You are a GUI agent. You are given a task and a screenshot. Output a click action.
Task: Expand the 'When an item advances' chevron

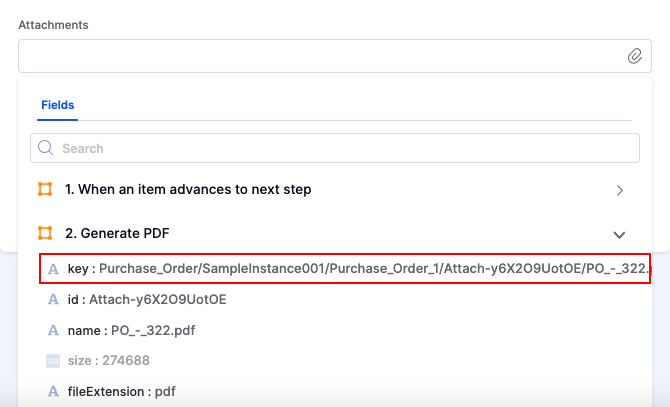[620, 190]
